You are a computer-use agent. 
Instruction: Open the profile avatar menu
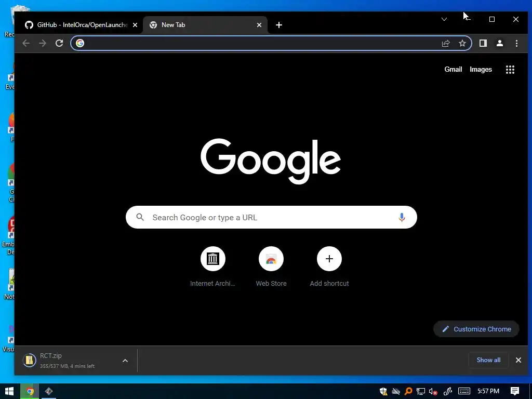(499, 43)
